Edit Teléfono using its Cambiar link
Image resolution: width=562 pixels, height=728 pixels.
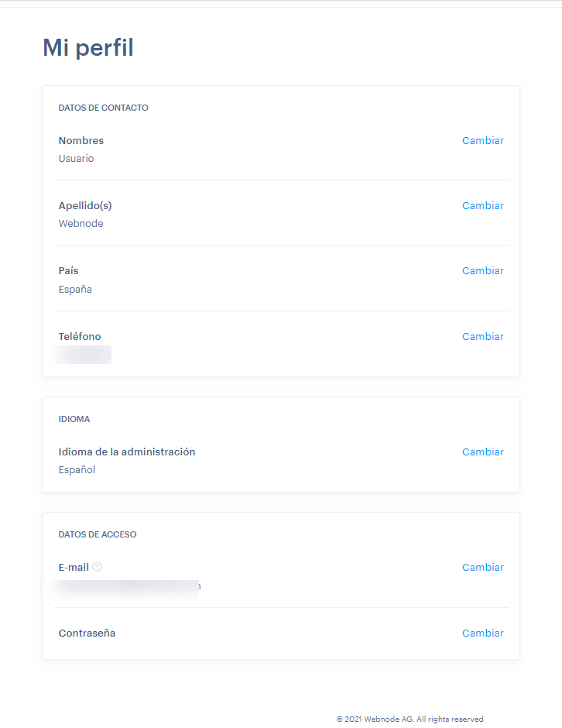[482, 337]
